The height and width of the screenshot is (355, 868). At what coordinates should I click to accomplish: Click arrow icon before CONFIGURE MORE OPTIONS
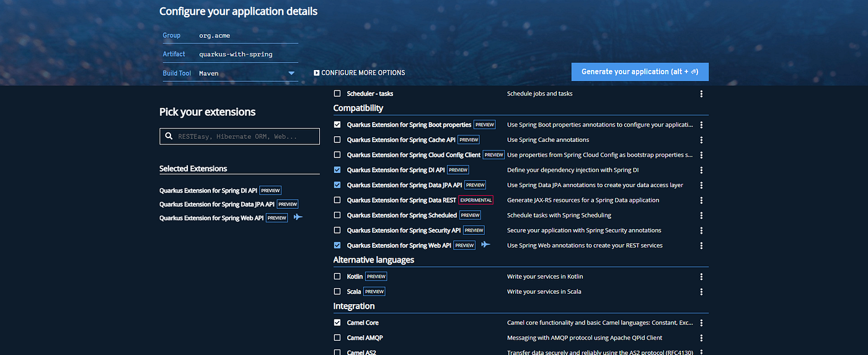click(316, 72)
